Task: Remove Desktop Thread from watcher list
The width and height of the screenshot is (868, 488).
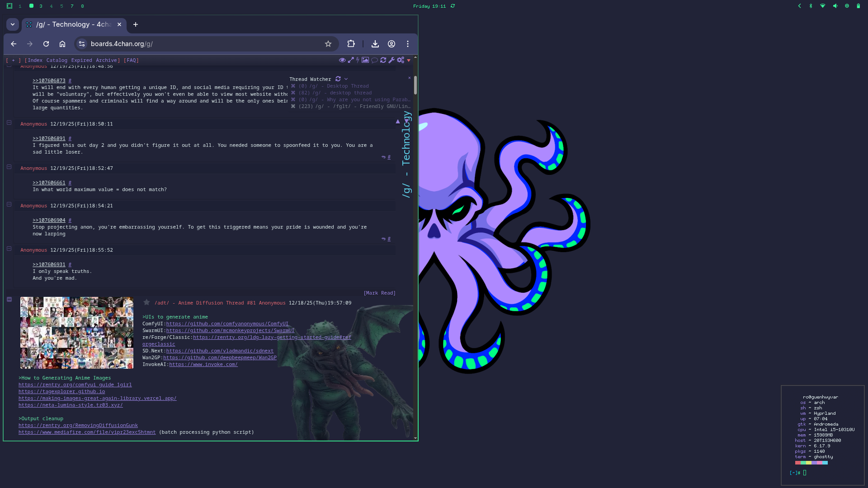Action: pyautogui.click(x=293, y=86)
